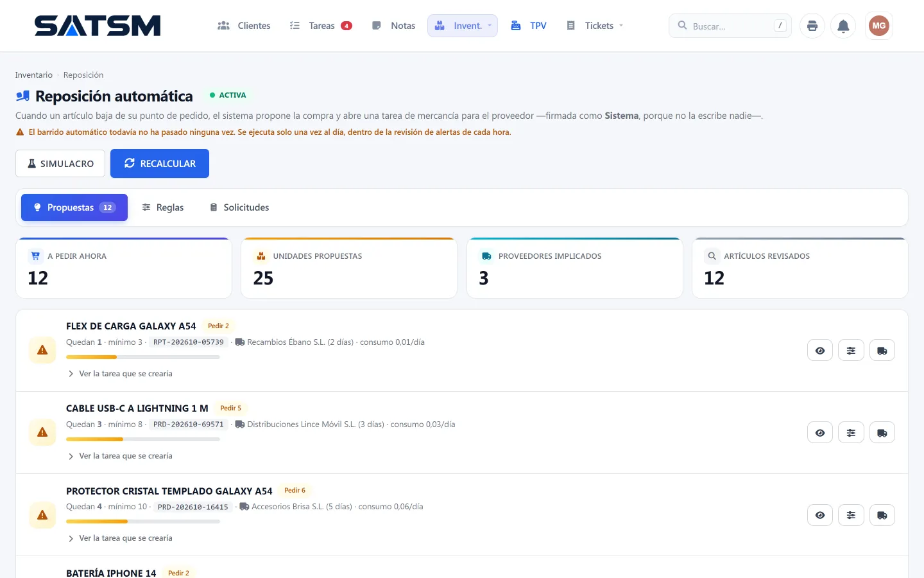The image size is (924, 578).
Task: Click eye icon for Cable USB-C a Lightning
Action: (x=820, y=433)
